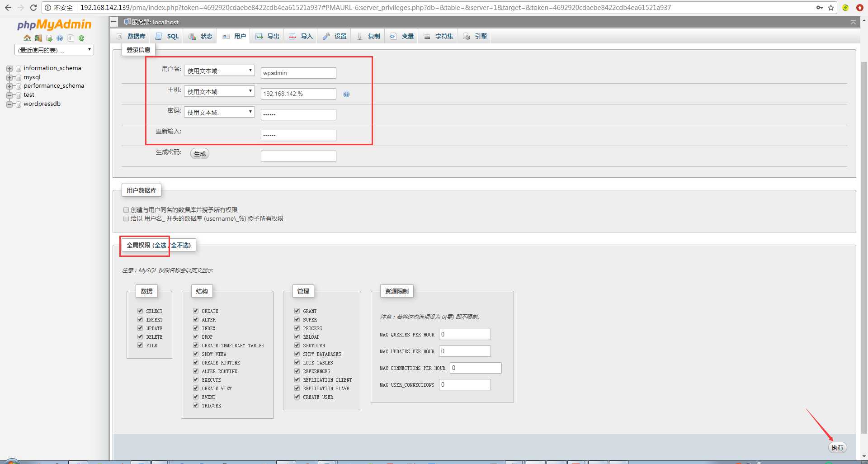Open the SQL tab
This screenshot has width=868, height=464.
pos(167,36)
